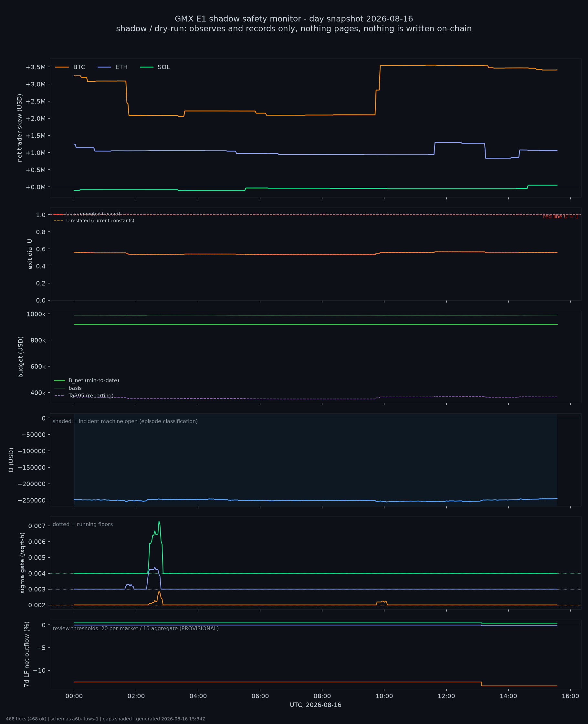Click the 10:00 time axis label
Screen dimensions: 588x724
click(x=384, y=696)
